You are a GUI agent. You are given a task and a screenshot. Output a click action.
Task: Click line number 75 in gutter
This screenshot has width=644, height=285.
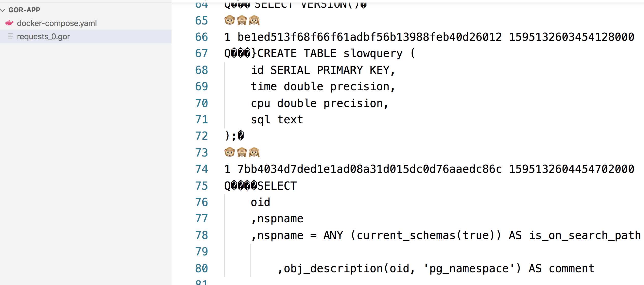click(x=201, y=186)
